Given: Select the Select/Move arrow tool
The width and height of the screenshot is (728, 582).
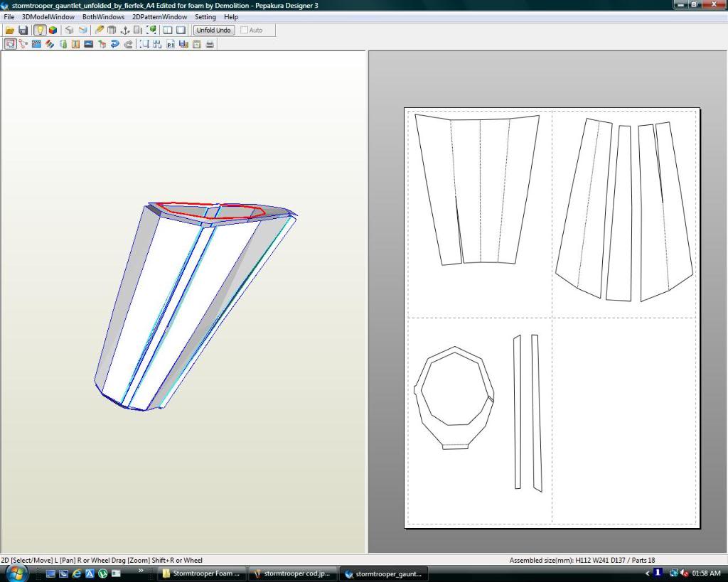Looking at the screenshot, I should click(10, 44).
